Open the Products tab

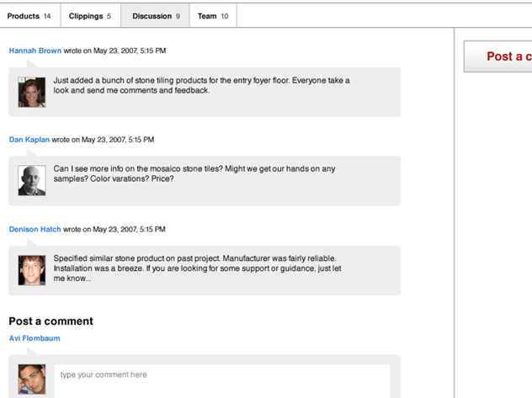pyautogui.click(x=29, y=16)
